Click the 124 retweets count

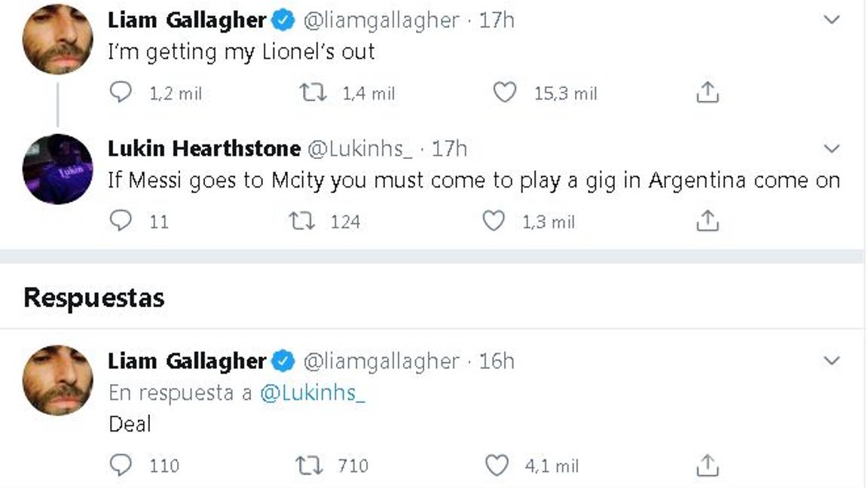346,221
